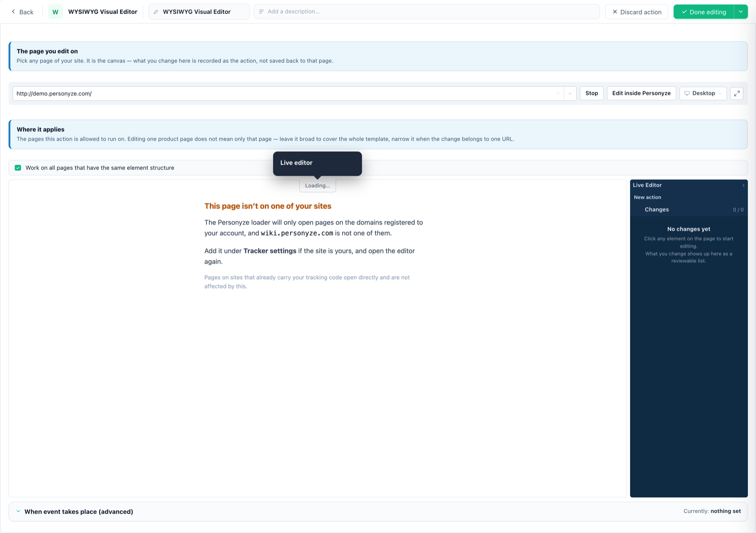Click This page isn't on one of your sites heading
This screenshot has width=756, height=533.
268,206
